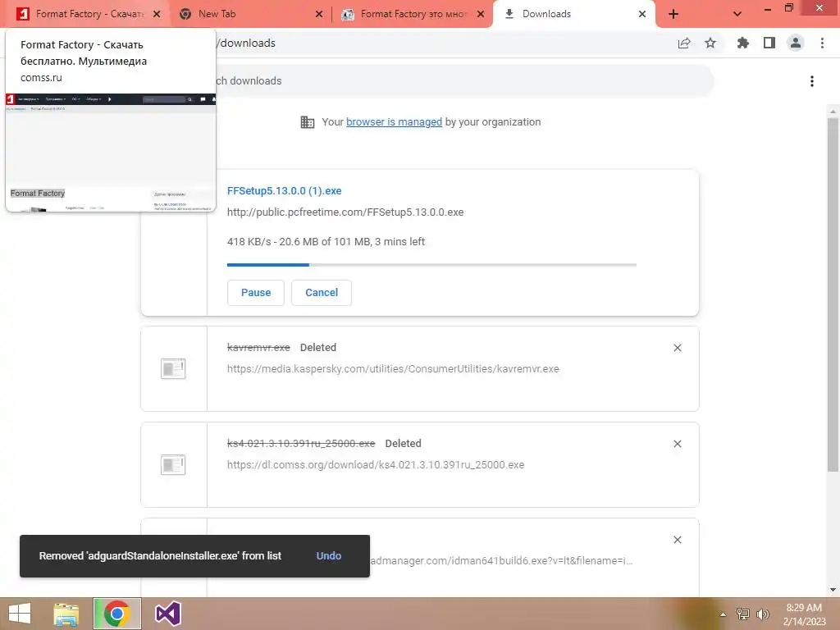
Task: Click the FFSetup download progress bar
Action: (431, 265)
